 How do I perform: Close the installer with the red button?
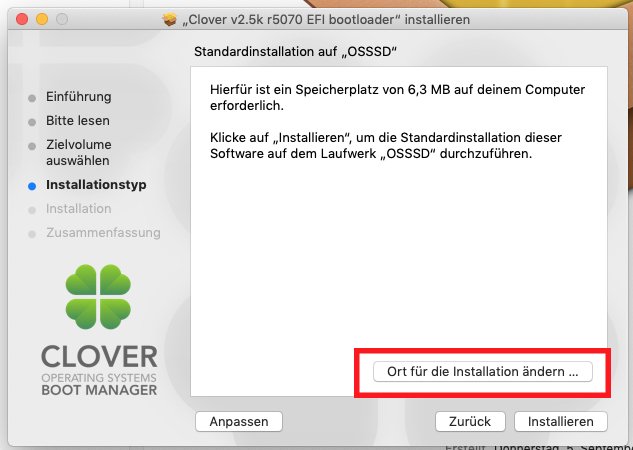(22, 19)
